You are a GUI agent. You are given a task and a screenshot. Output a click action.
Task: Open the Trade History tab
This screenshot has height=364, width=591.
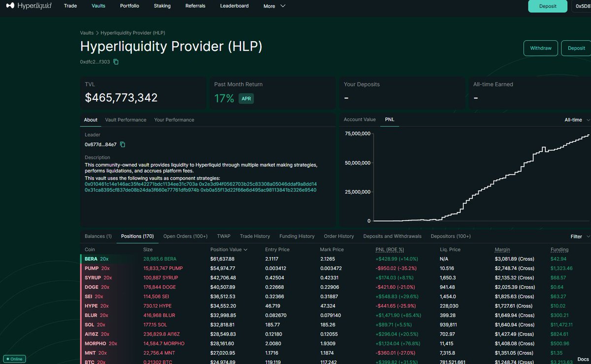coord(255,236)
